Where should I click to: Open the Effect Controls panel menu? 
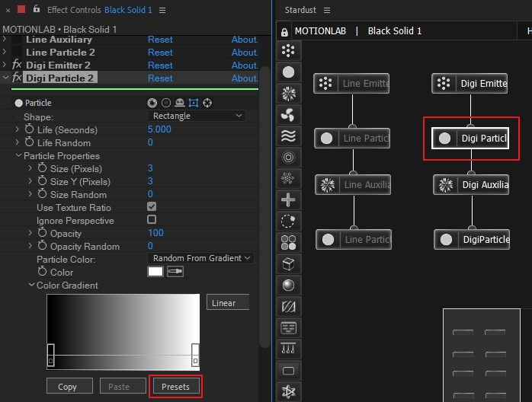(x=162, y=10)
